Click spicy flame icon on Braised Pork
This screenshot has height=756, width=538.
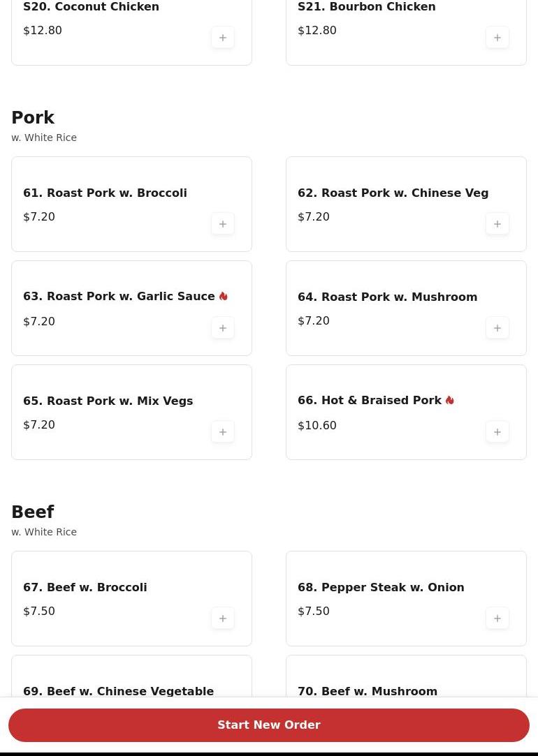(450, 400)
